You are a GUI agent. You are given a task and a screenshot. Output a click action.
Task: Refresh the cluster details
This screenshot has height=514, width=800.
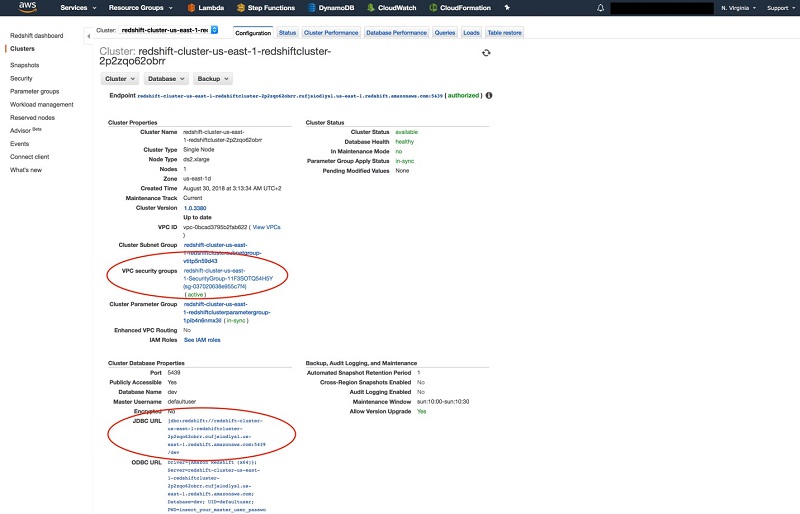pyautogui.click(x=486, y=53)
